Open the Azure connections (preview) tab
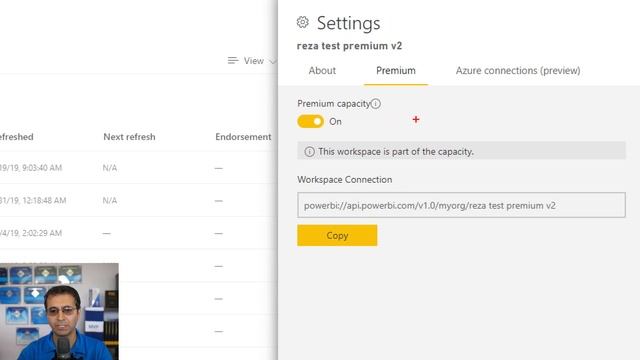This screenshot has width=640, height=360. [518, 71]
